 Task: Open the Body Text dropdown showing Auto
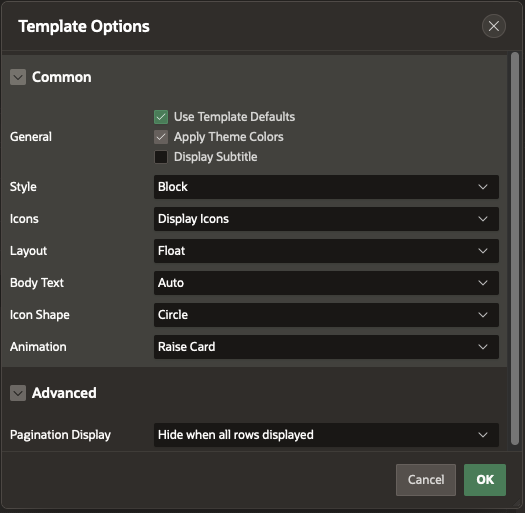tap(326, 283)
